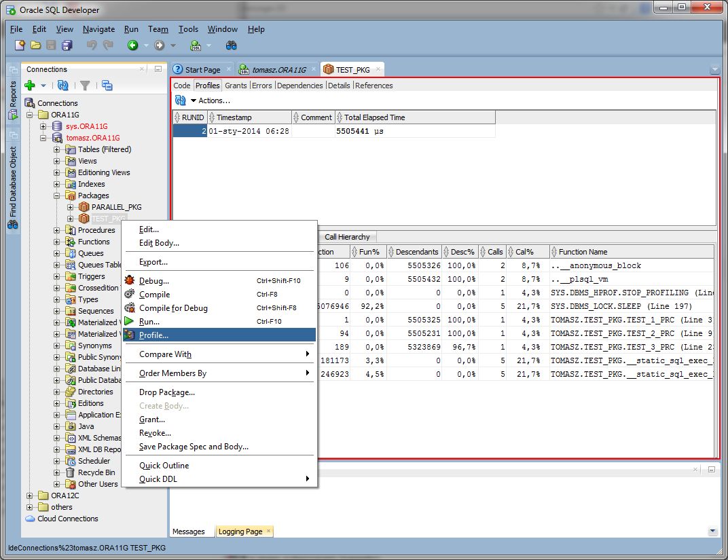Viewport: 728px width, 560px height.
Task: Select the Cloud Connections node
Action: (x=68, y=519)
